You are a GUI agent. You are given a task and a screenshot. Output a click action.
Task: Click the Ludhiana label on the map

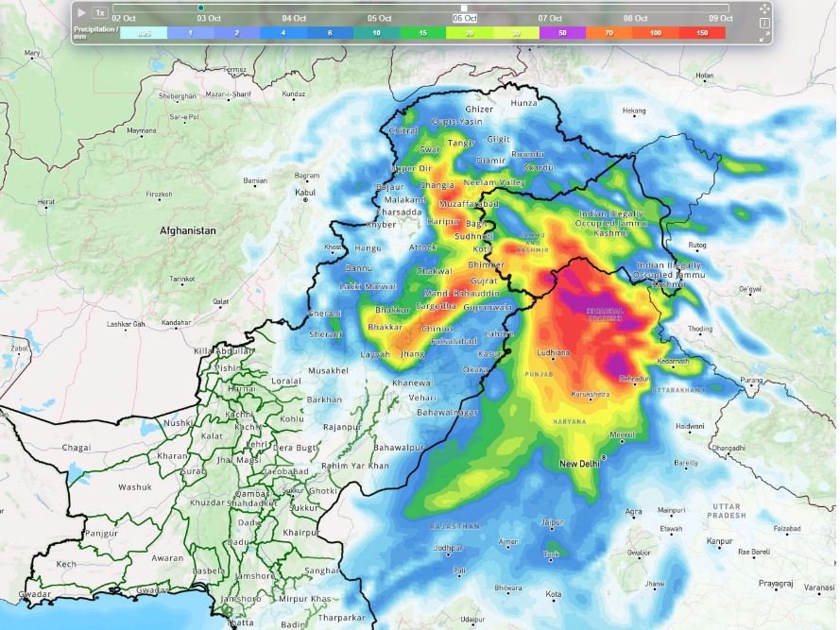pyautogui.click(x=553, y=352)
